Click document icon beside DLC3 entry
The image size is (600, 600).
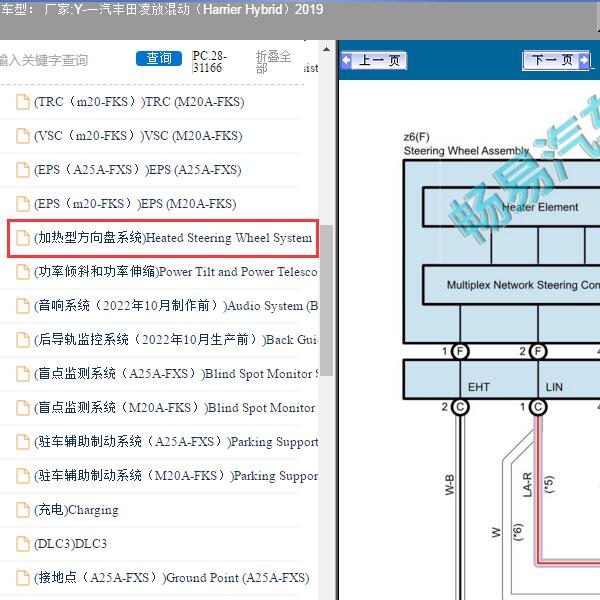tap(23, 544)
